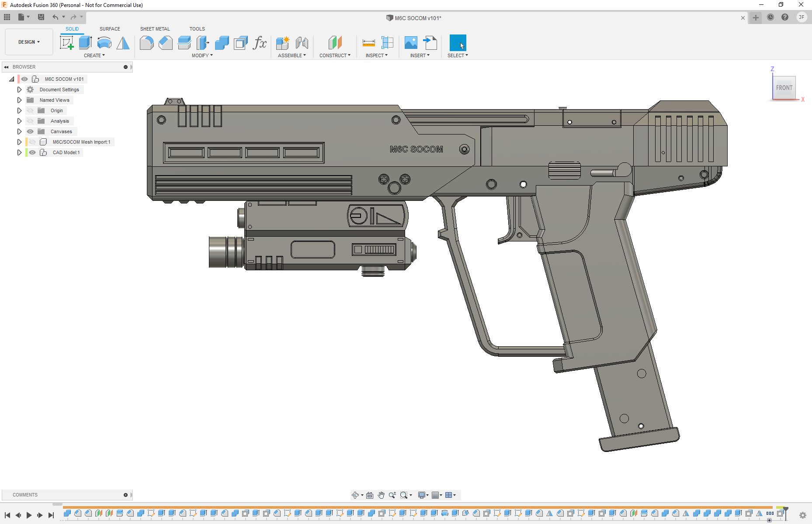The width and height of the screenshot is (812, 524).
Task: Click the Save icon in quick toolbar
Action: click(41, 17)
